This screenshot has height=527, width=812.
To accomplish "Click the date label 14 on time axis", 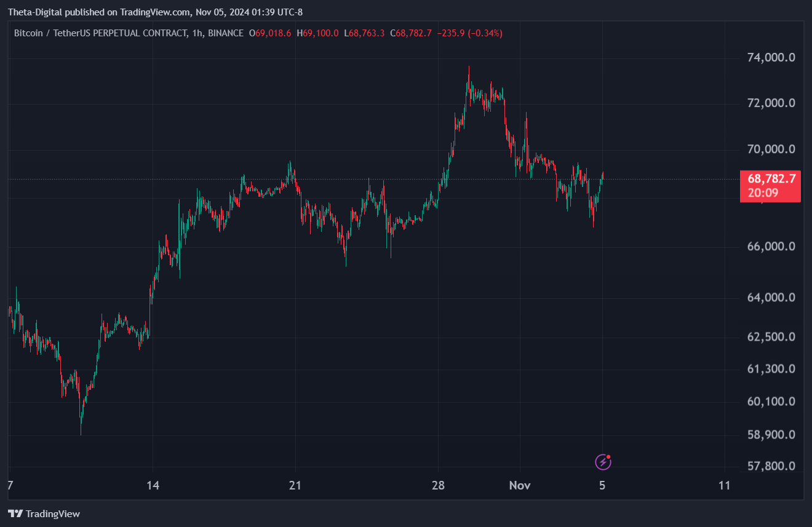I will 153,485.
